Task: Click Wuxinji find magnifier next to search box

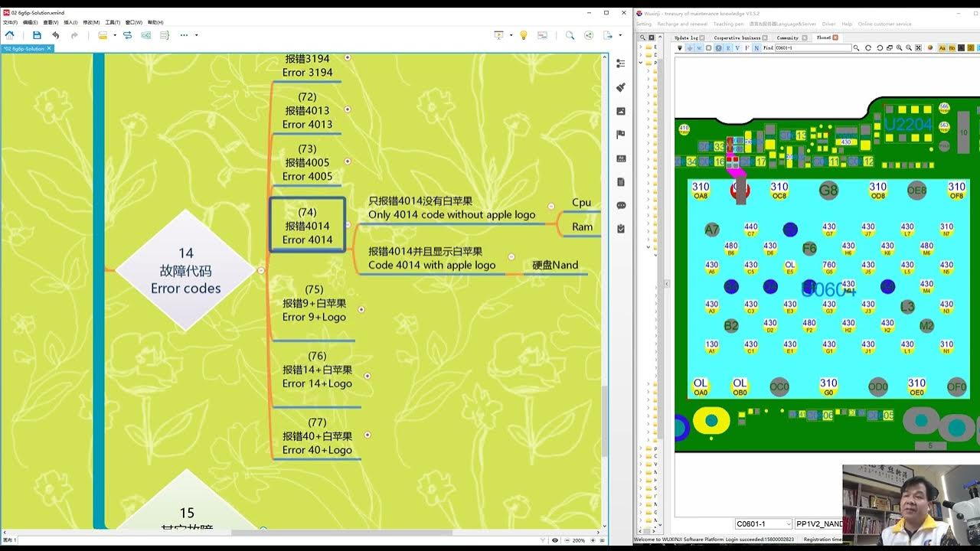Action: click(x=856, y=47)
